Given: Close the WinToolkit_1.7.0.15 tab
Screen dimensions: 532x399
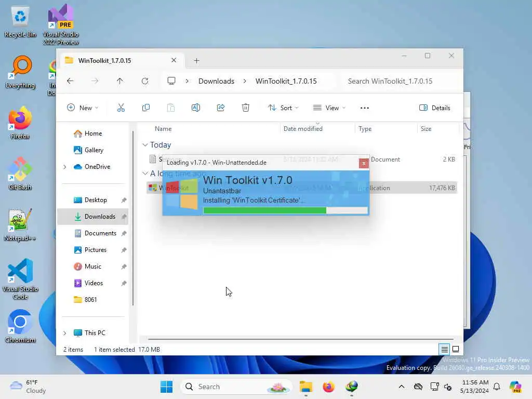Looking at the screenshot, I should (174, 60).
